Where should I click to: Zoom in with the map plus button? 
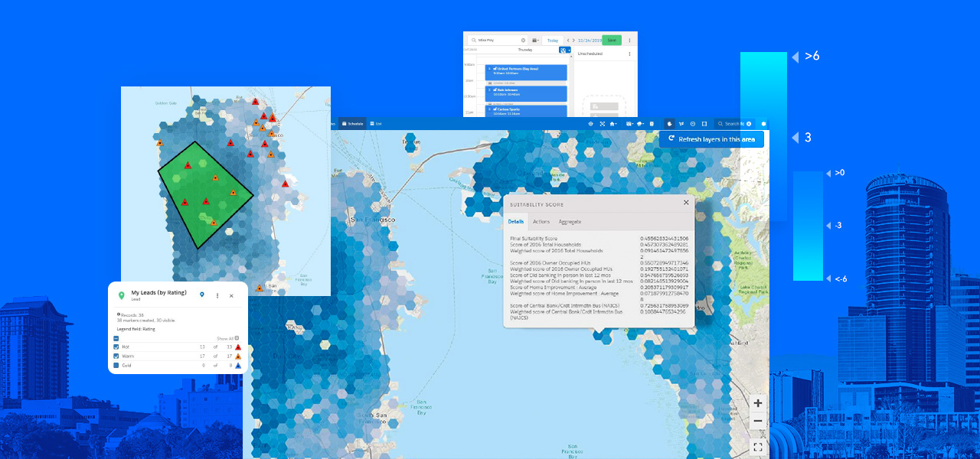(x=757, y=403)
